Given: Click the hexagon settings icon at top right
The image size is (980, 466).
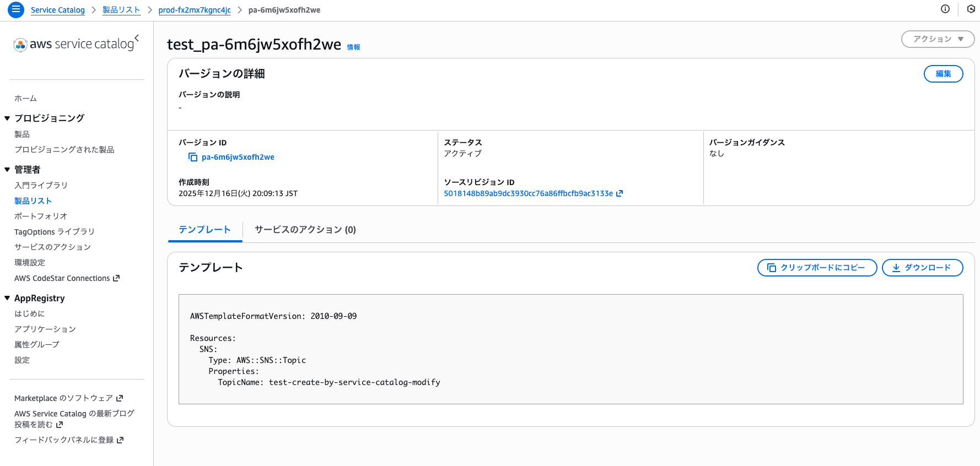Looking at the screenshot, I should [x=971, y=9].
